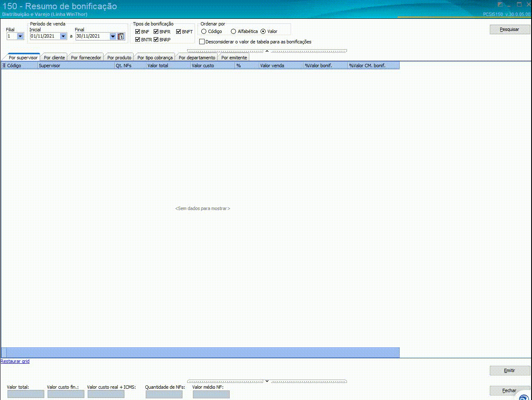
Task: Collapse the top filter panel chevron
Action: tap(267, 51)
